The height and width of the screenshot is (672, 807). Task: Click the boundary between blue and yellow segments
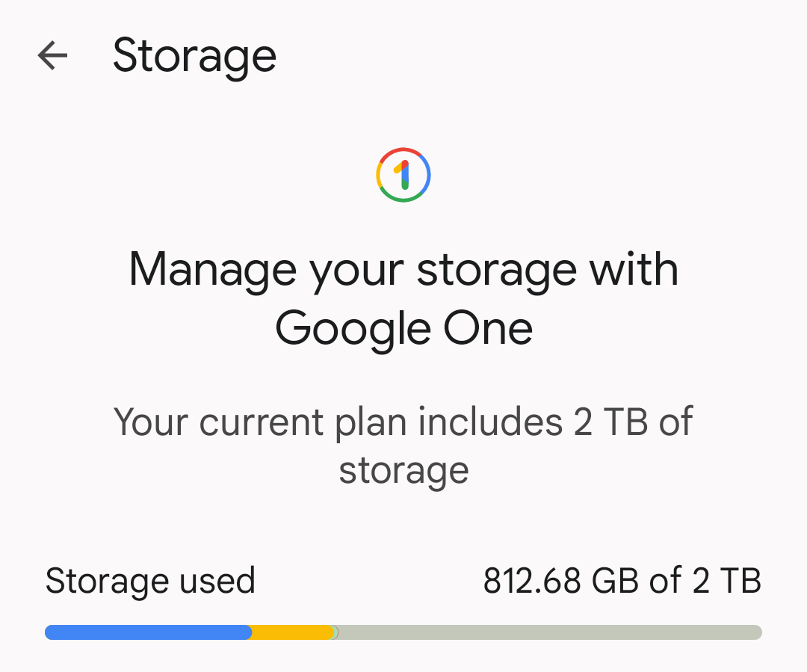[x=251, y=632]
